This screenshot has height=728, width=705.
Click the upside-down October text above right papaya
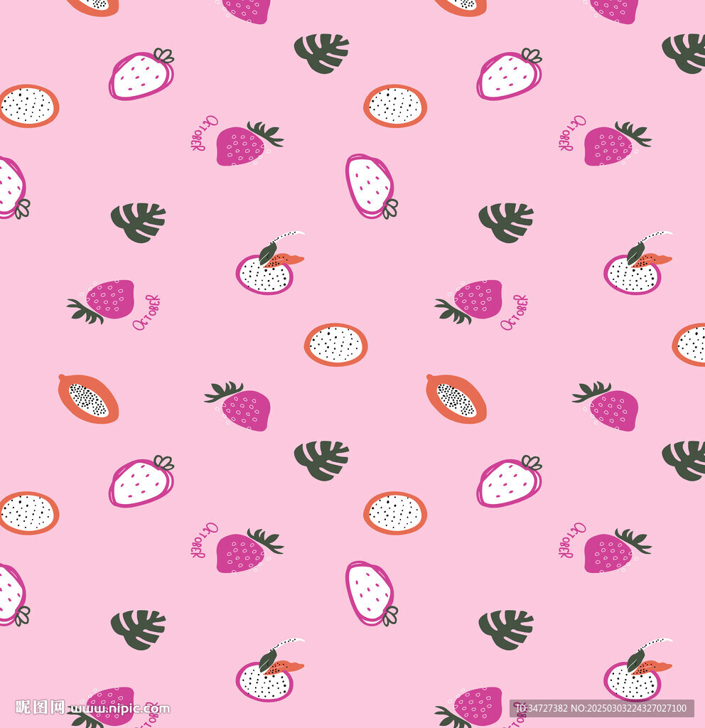click(x=514, y=312)
